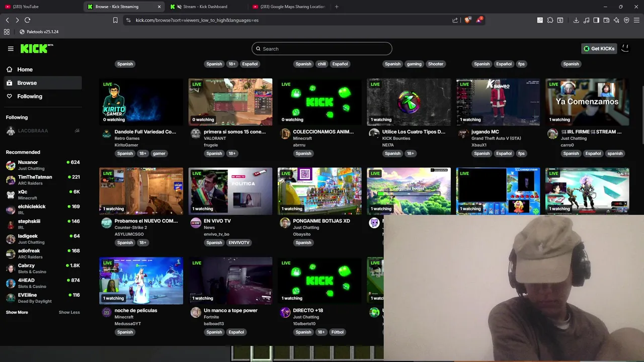Image resolution: width=644 pixels, height=362 pixels.
Task: Click the Kick Search field
Action: [x=322, y=49]
